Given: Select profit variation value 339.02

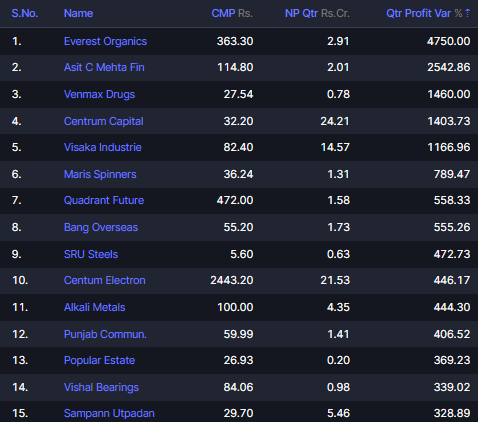Looking at the screenshot, I should (x=452, y=387).
